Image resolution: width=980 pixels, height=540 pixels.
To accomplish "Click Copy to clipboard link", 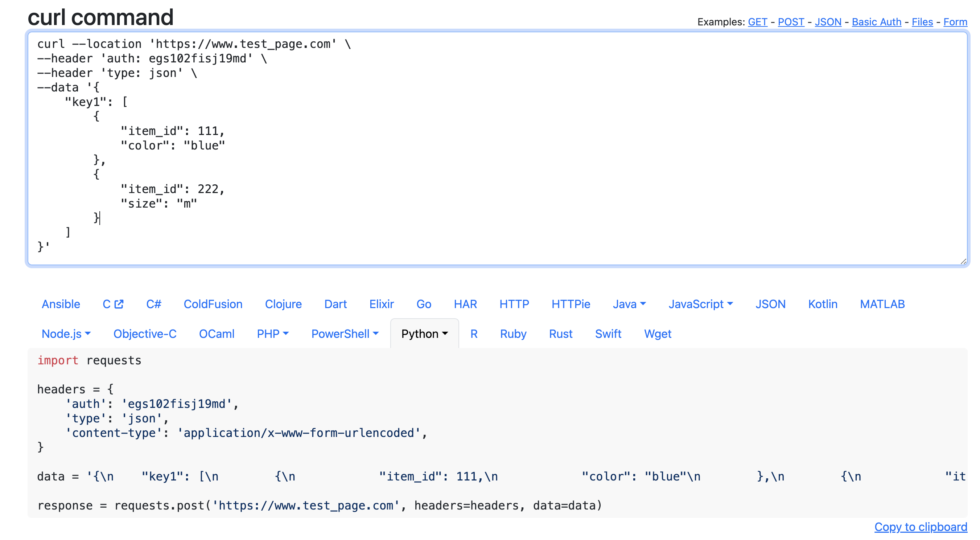I will coord(920,527).
